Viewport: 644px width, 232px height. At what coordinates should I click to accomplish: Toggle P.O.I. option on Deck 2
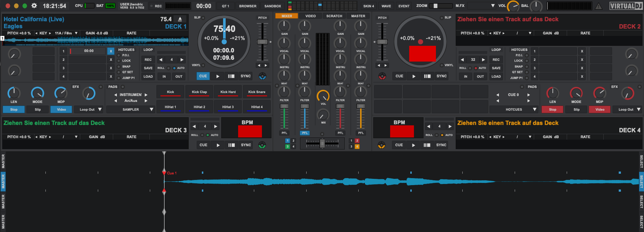click(527, 55)
